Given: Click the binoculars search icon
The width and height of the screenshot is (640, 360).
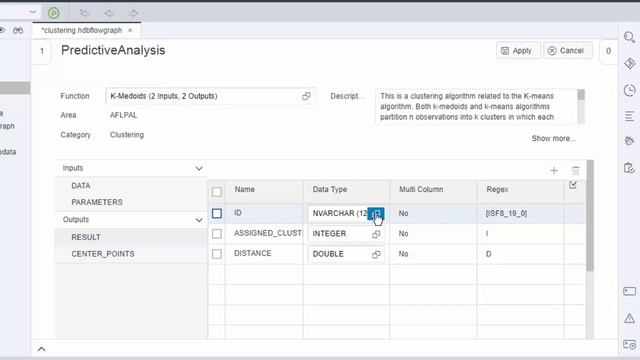Looking at the screenshot, I should (x=18, y=31).
